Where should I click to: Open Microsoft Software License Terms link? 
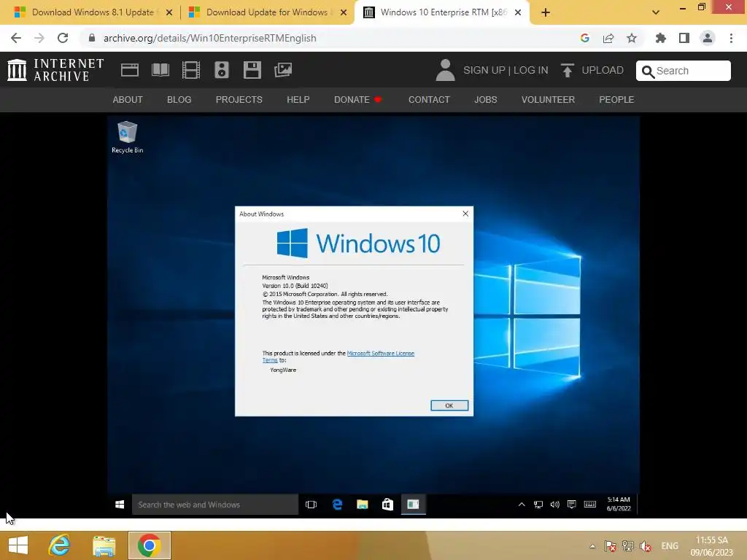coord(381,354)
